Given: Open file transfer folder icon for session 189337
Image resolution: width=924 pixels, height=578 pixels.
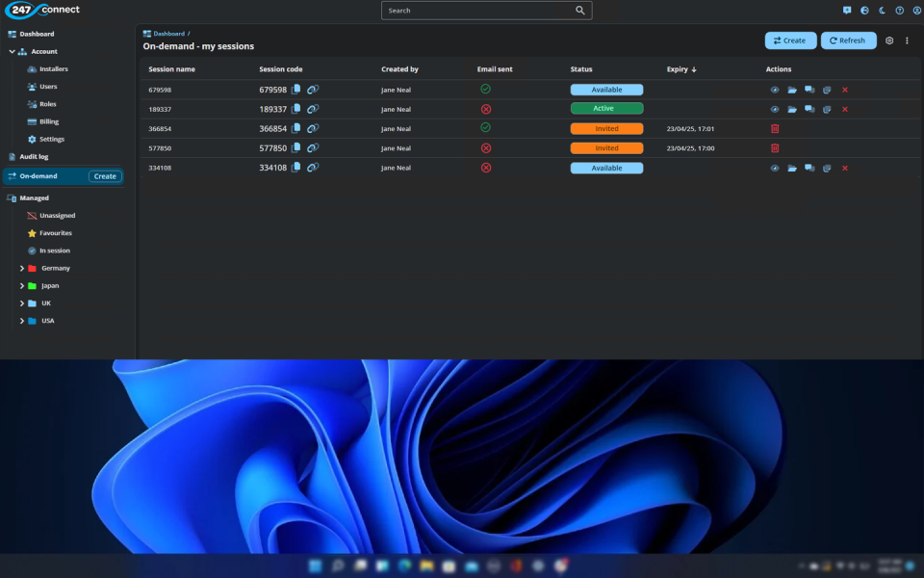Looking at the screenshot, I should point(792,109).
